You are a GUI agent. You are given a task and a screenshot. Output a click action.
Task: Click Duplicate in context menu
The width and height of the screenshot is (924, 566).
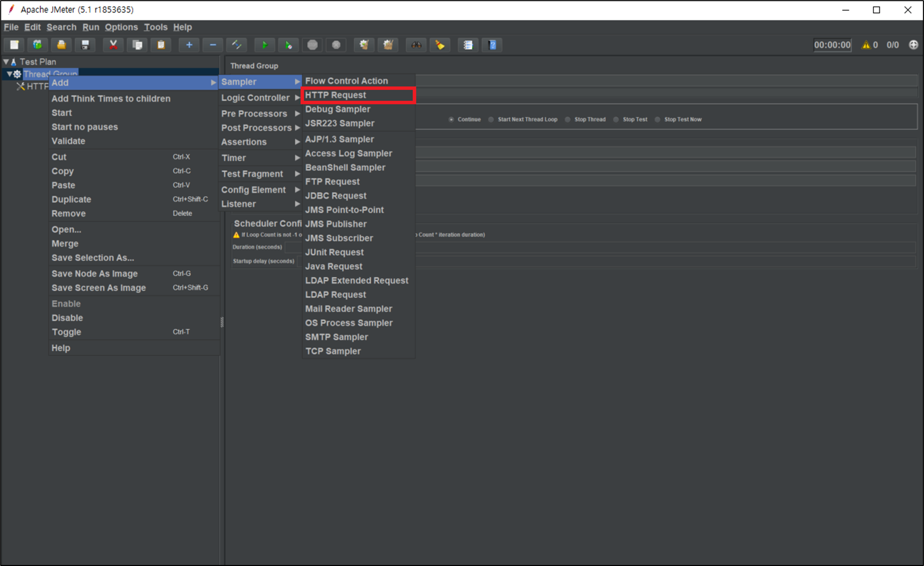tap(134, 200)
